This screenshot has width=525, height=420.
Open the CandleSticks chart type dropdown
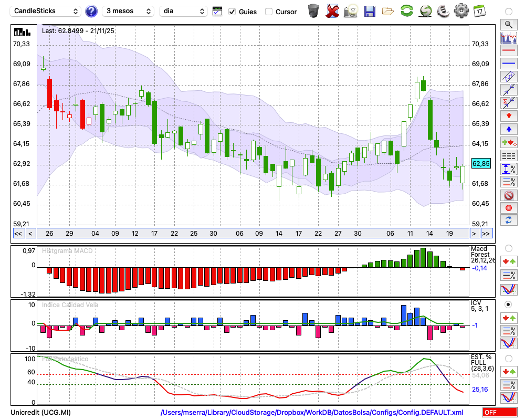pyautogui.click(x=46, y=11)
